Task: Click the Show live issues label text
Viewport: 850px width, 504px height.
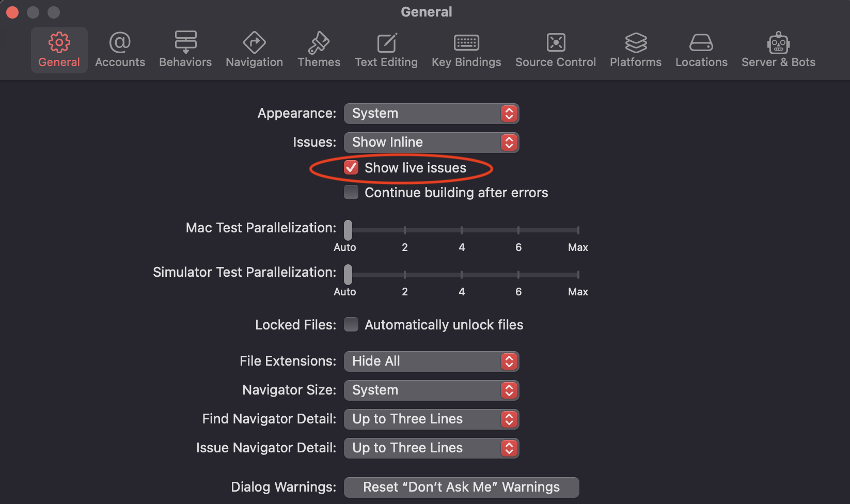Action: (x=415, y=168)
